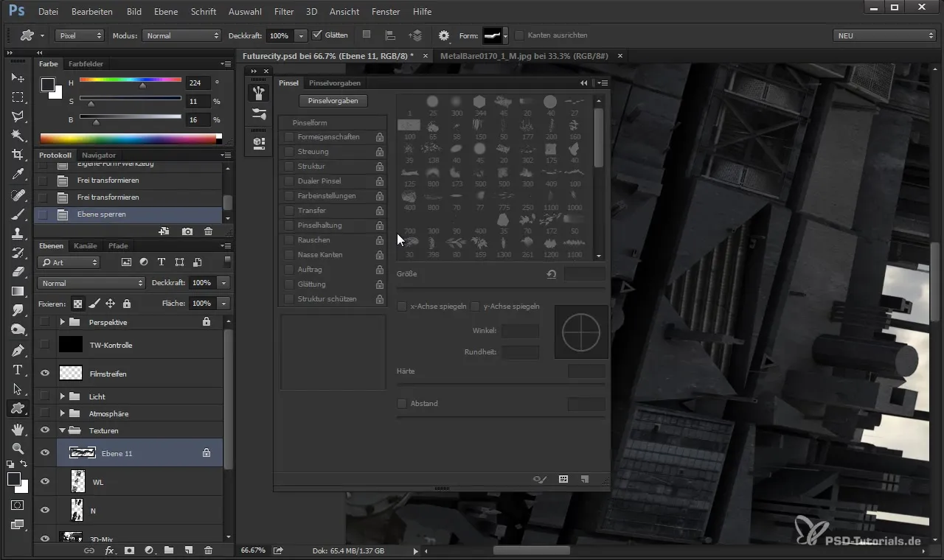Select the Move tool
Screen dimensions: 944x560
(x=18, y=77)
